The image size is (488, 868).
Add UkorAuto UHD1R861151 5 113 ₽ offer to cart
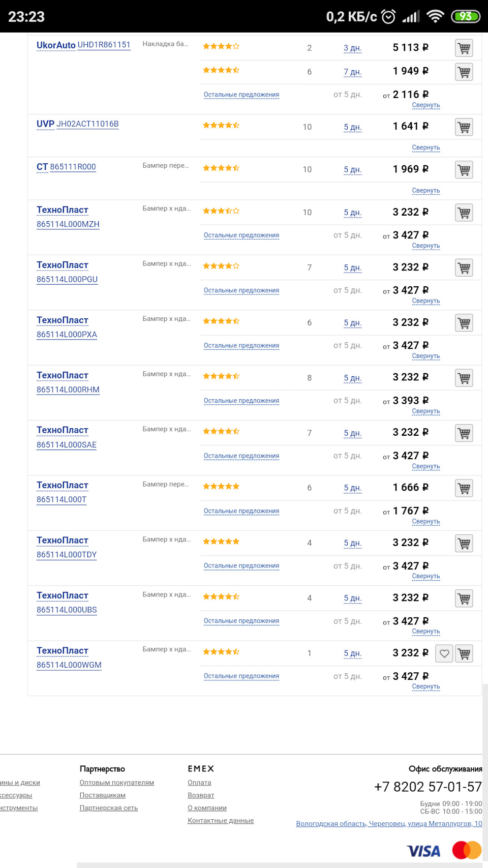tap(464, 48)
